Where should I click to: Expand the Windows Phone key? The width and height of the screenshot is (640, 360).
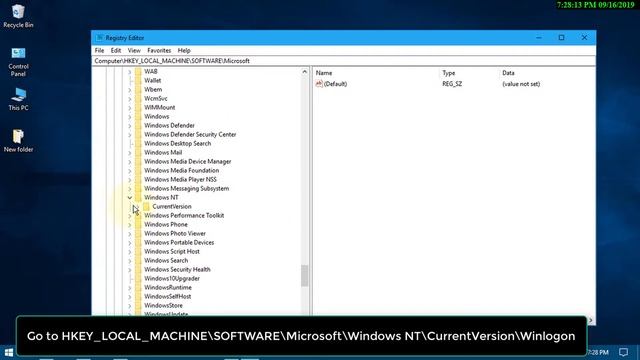pyautogui.click(x=130, y=225)
